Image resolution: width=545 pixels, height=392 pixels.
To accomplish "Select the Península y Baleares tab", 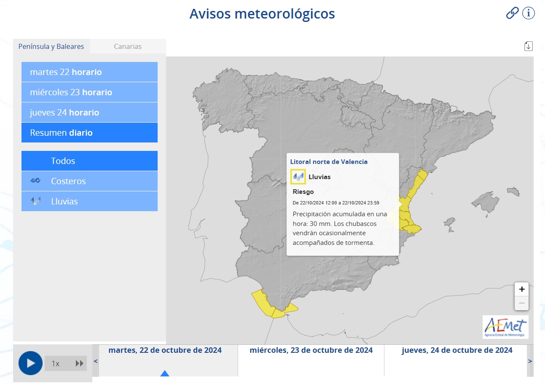I will (x=51, y=46).
